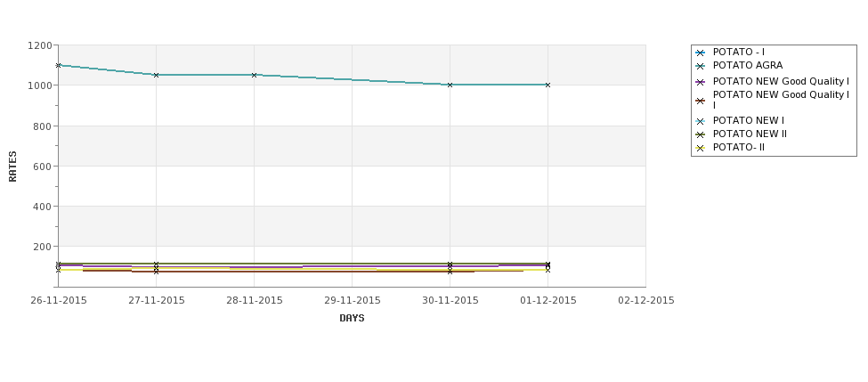Click the POTATO AGRA data point on 30-11-2015
The height and width of the screenshot is (382, 868).
(x=450, y=85)
